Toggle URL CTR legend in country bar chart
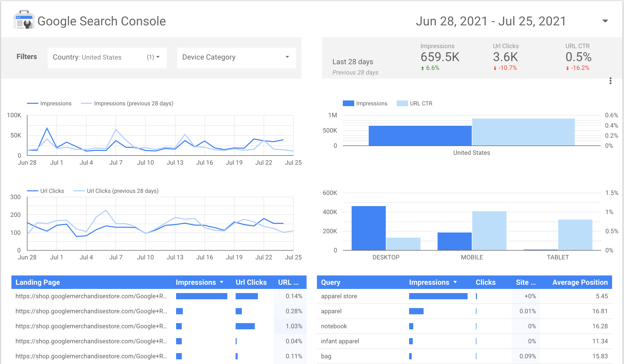Screen dimensions: 624x364 415,103
